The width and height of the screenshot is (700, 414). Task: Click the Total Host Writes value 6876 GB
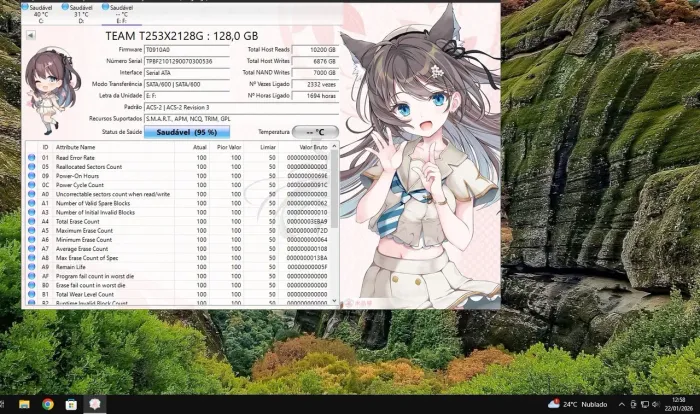click(x=315, y=61)
